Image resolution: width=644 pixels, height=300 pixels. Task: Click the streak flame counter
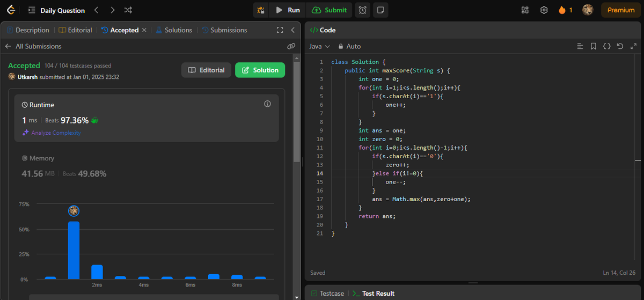coord(566,10)
